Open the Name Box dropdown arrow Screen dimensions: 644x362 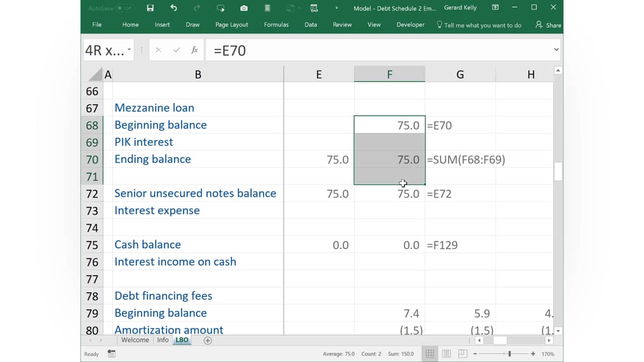129,50
